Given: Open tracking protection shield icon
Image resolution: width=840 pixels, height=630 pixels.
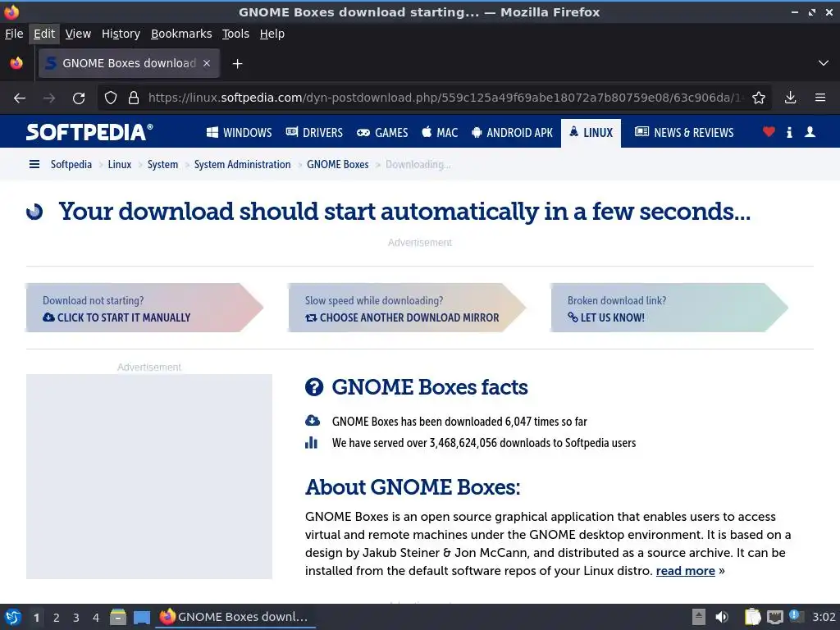Looking at the screenshot, I should [x=111, y=98].
